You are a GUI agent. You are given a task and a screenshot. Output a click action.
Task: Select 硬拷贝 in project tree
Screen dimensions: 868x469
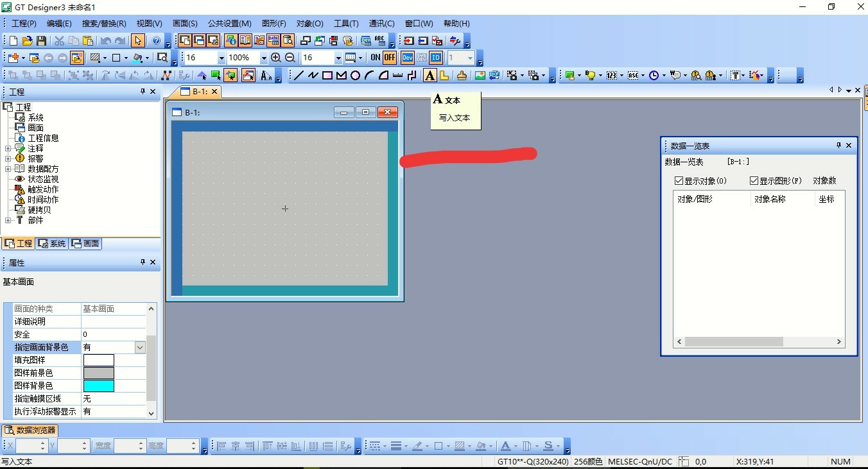tap(39, 210)
